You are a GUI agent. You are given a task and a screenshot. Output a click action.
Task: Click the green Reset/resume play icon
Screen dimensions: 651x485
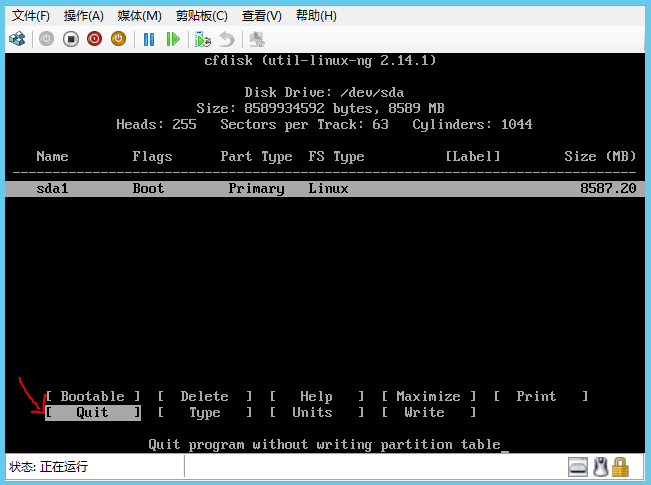173,39
